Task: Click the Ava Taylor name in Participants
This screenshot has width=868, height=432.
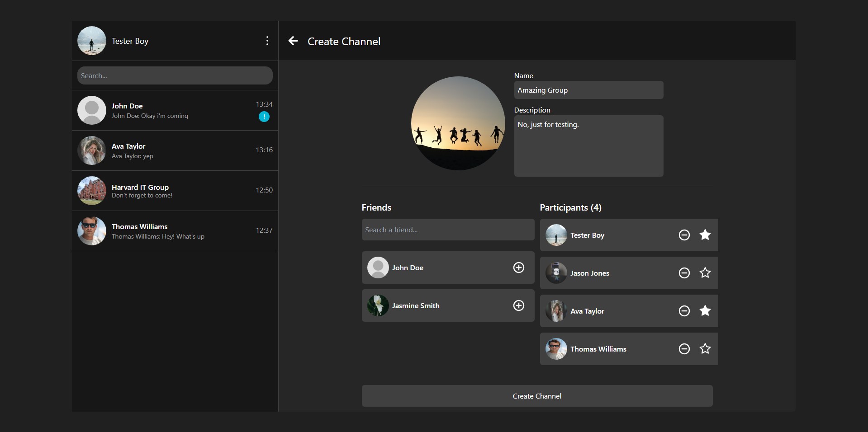Action: pos(587,311)
